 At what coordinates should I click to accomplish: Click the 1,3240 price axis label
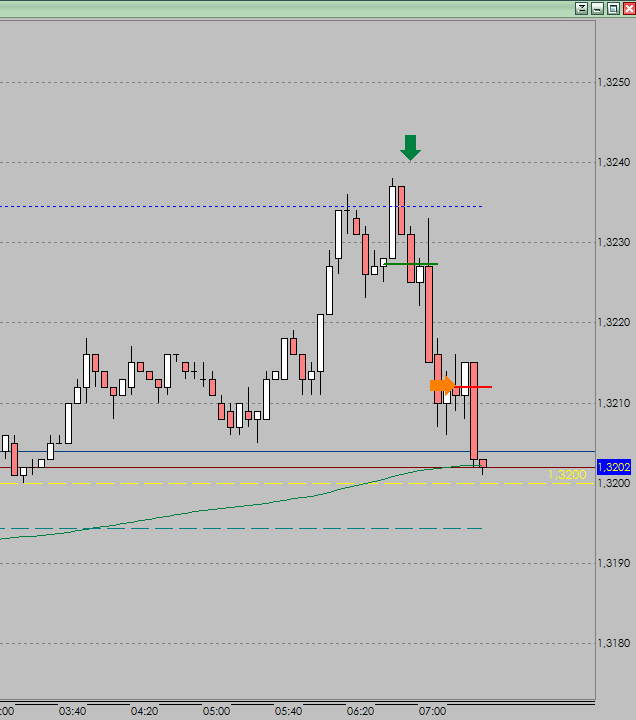(x=614, y=162)
